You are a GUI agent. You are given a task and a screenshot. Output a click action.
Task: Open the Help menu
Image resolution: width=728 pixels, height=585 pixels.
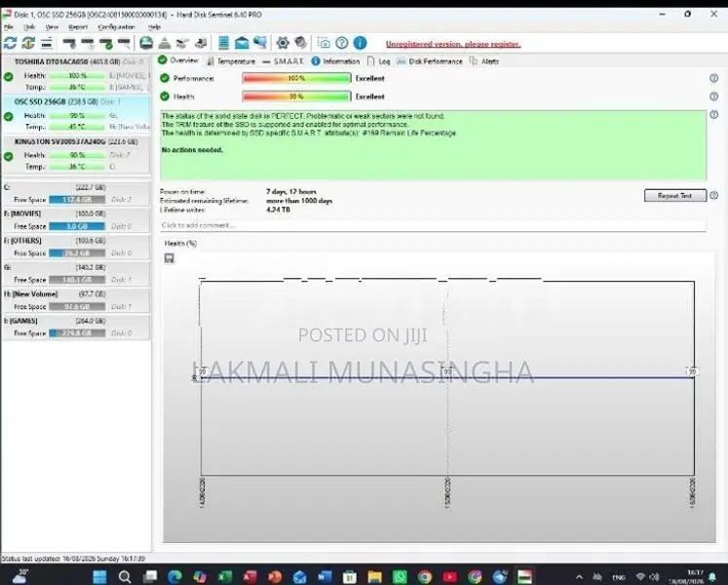point(154,27)
